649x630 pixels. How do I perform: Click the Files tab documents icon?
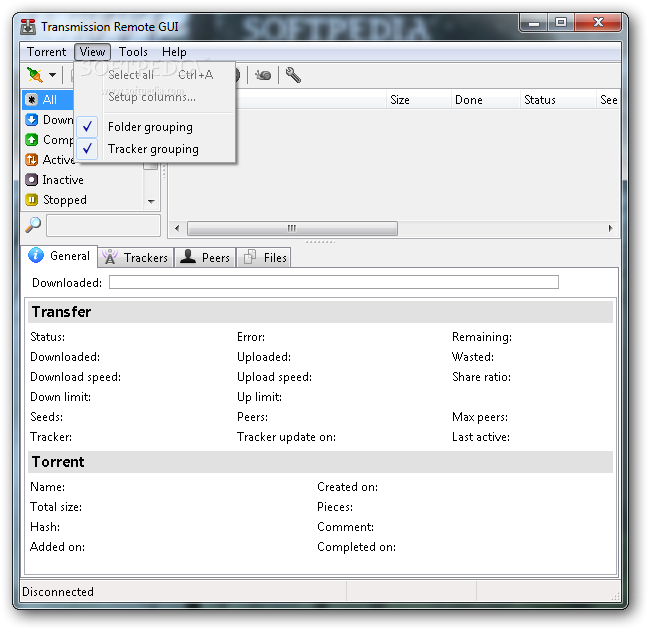click(x=250, y=257)
